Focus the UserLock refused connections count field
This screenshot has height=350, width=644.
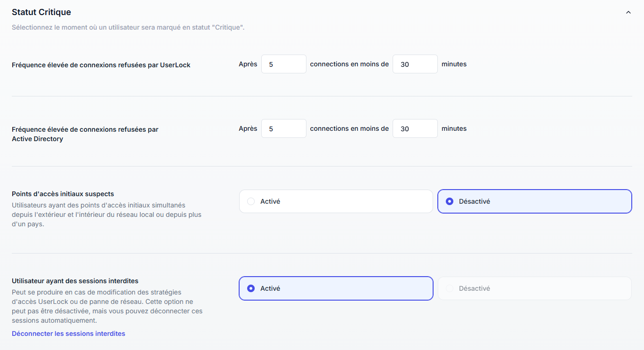[x=283, y=64]
